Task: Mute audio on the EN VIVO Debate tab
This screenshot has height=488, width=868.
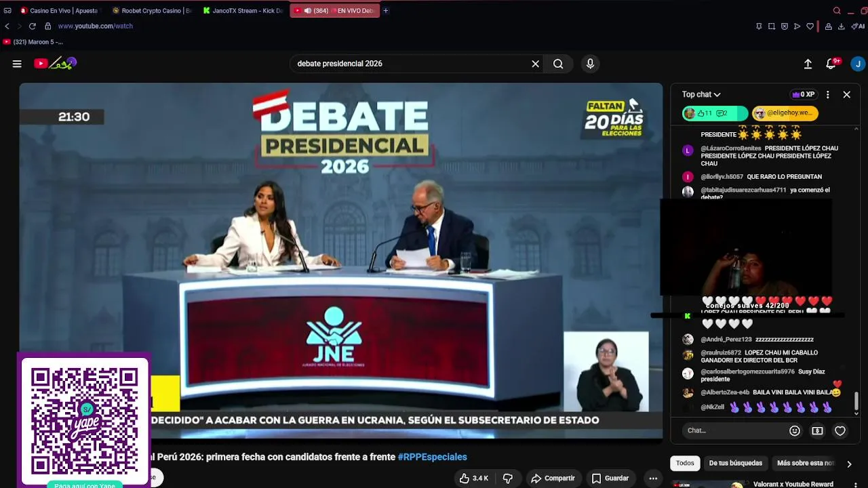Action: click(x=308, y=11)
